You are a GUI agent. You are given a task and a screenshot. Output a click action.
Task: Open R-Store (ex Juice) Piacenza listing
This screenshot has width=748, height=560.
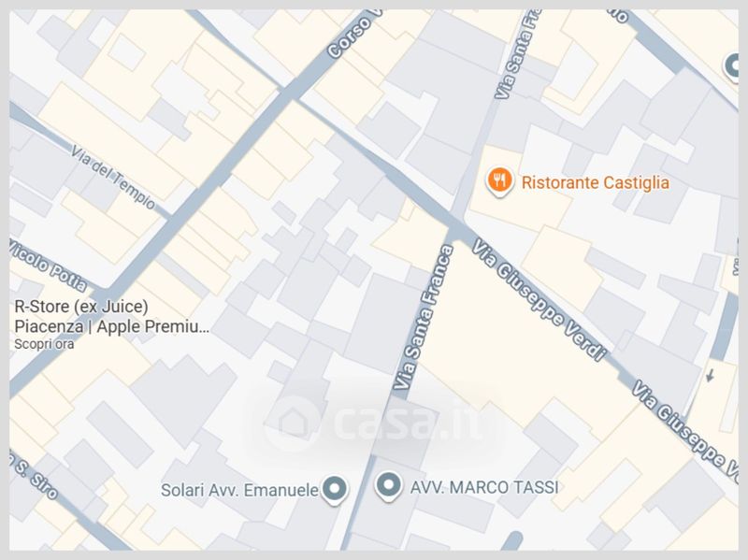(x=111, y=316)
